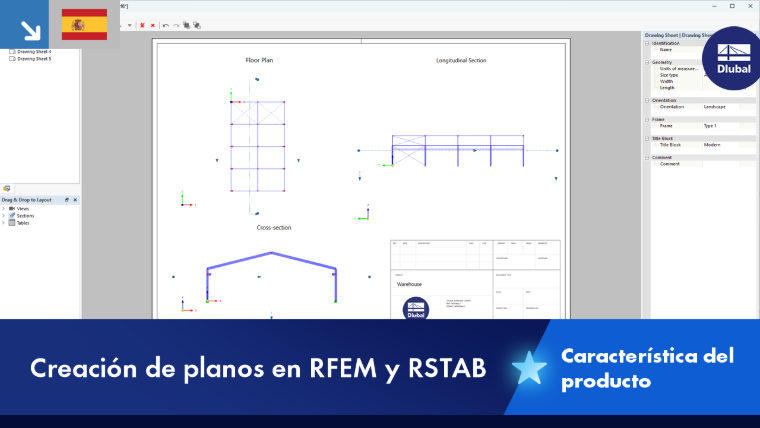
Task: Click the Warehouse text in title block
Action: coord(409,285)
